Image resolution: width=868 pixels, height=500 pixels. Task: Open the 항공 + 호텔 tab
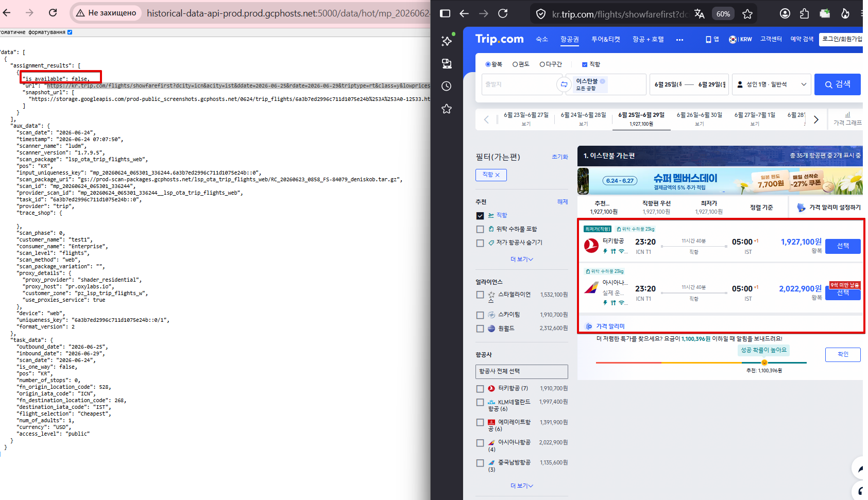pos(648,39)
